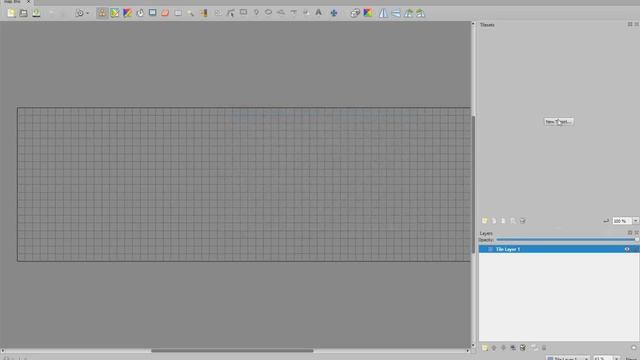Click the dynamically wrap tiles icon in Tilesets
640x360 pixels.
point(606,221)
